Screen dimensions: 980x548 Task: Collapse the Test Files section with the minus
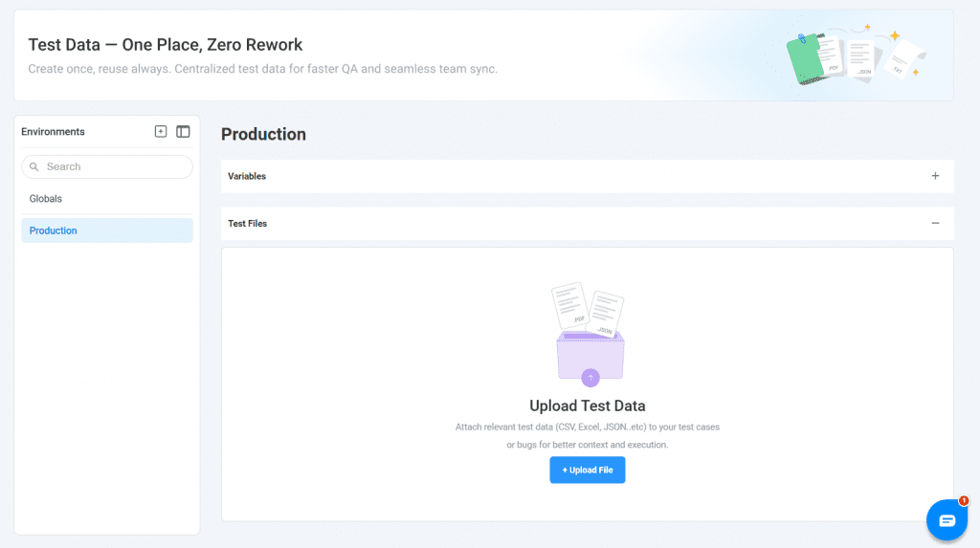(x=935, y=223)
